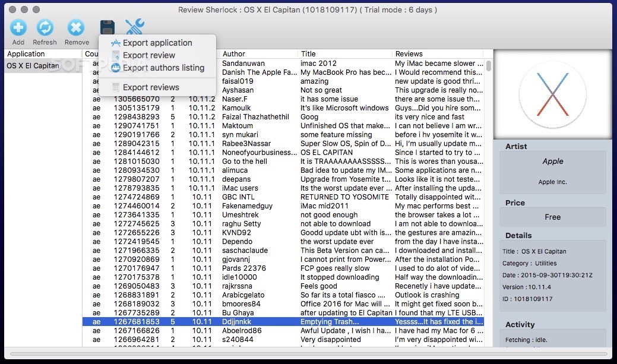The image size is (617, 364).
Task: Click the "FCP goes really slow" title
Action: coord(335,268)
